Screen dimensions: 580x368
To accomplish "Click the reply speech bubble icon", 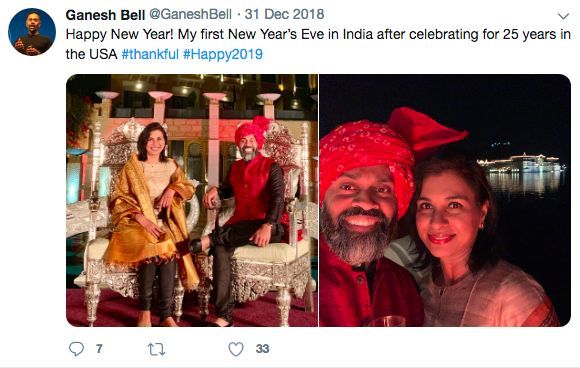I will (77, 349).
